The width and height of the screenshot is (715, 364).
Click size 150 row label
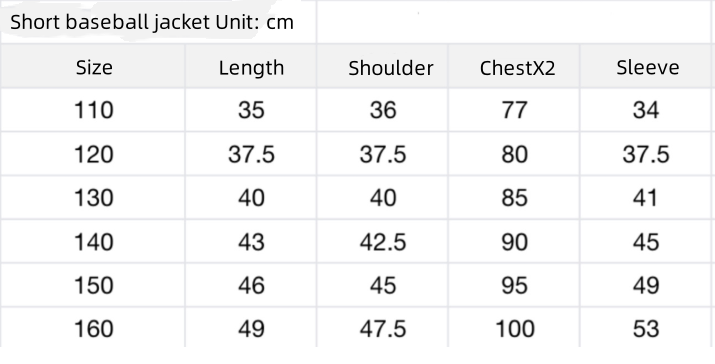pyautogui.click(x=93, y=285)
